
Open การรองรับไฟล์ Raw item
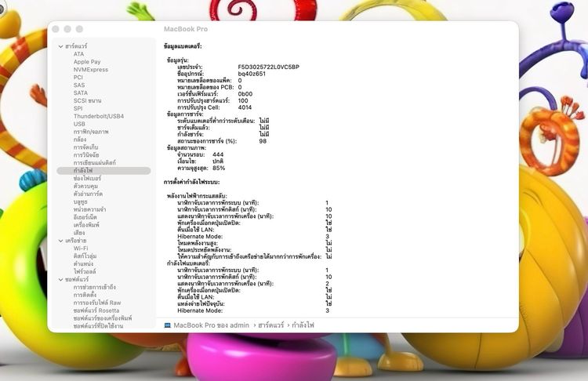pos(97,303)
